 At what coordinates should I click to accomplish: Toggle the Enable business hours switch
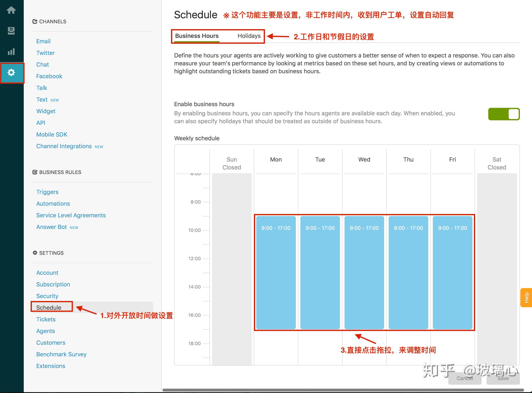[504, 114]
